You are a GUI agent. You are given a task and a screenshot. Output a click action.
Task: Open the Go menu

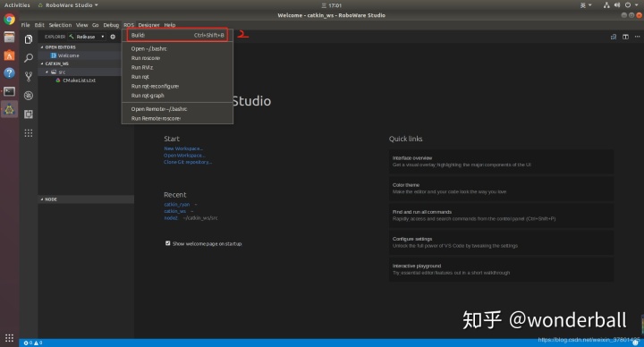pyautogui.click(x=96, y=25)
